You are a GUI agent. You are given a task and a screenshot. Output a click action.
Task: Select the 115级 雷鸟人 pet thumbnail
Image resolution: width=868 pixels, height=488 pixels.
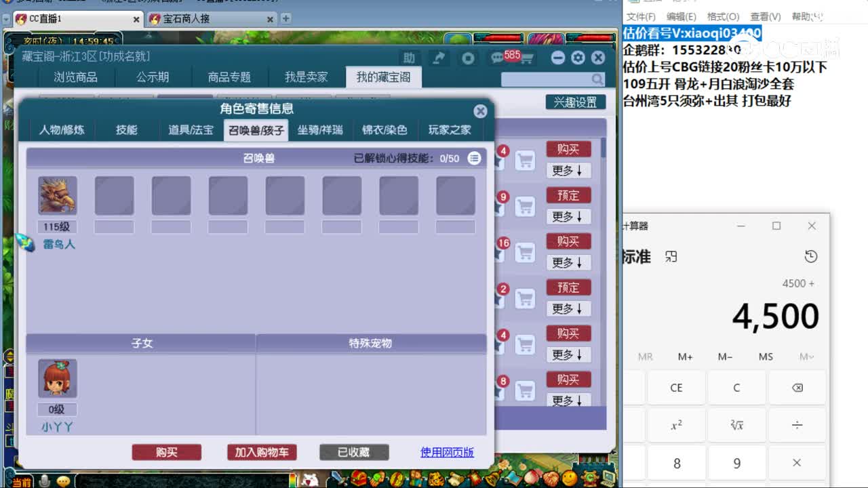click(x=57, y=195)
